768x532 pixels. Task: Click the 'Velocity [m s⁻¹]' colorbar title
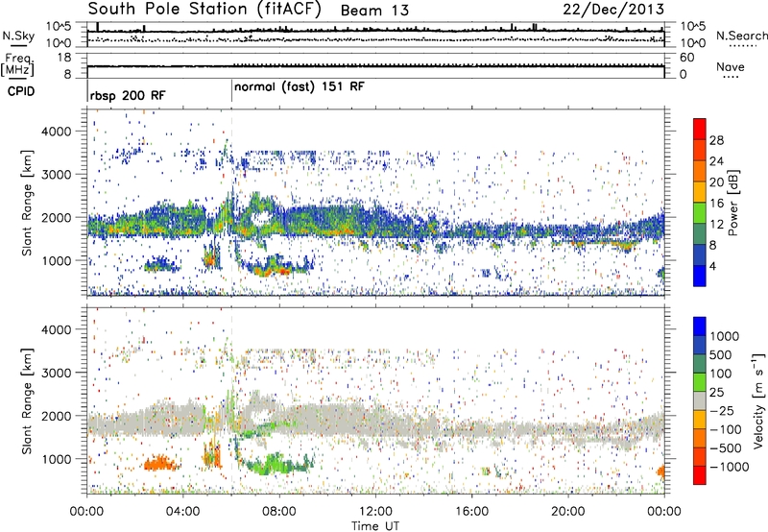click(758, 400)
